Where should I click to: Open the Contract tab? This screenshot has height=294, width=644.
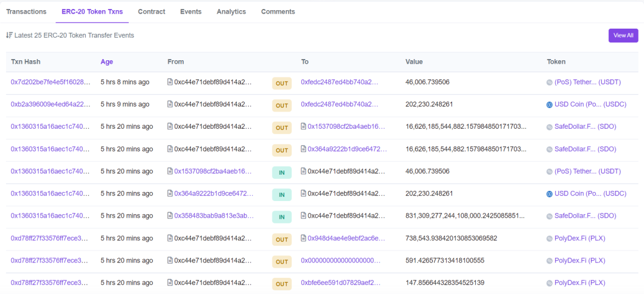[x=151, y=12]
